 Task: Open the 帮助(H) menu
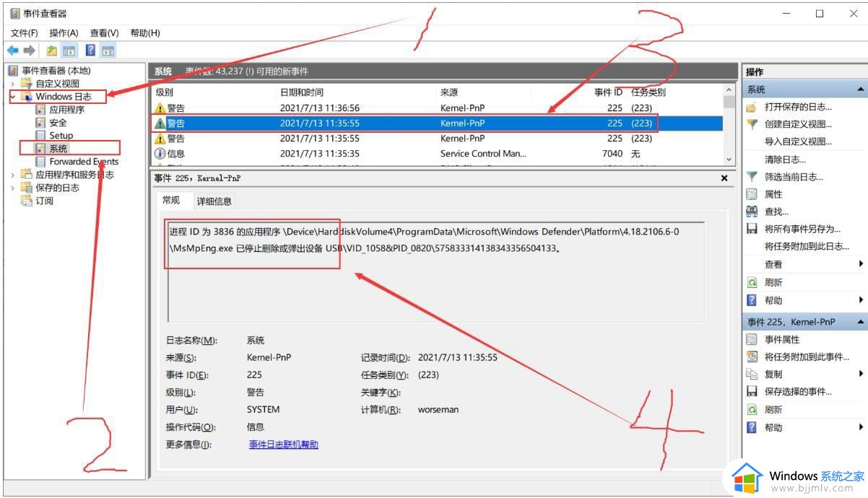click(x=145, y=33)
